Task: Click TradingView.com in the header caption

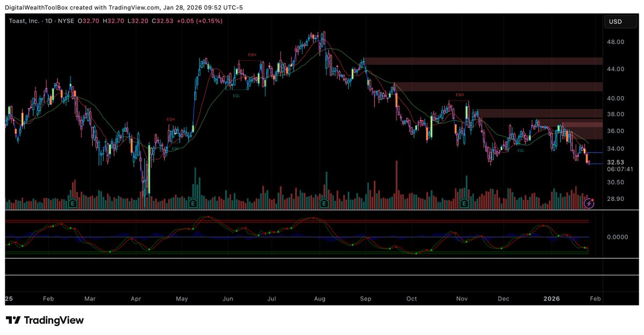Action: pyautogui.click(x=134, y=8)
